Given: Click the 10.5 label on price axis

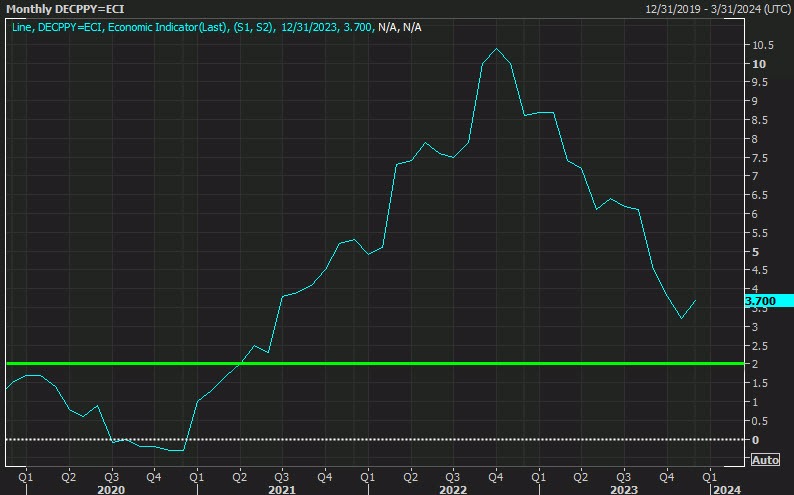Looking at the screenshot, I should (x=765, y=45).
